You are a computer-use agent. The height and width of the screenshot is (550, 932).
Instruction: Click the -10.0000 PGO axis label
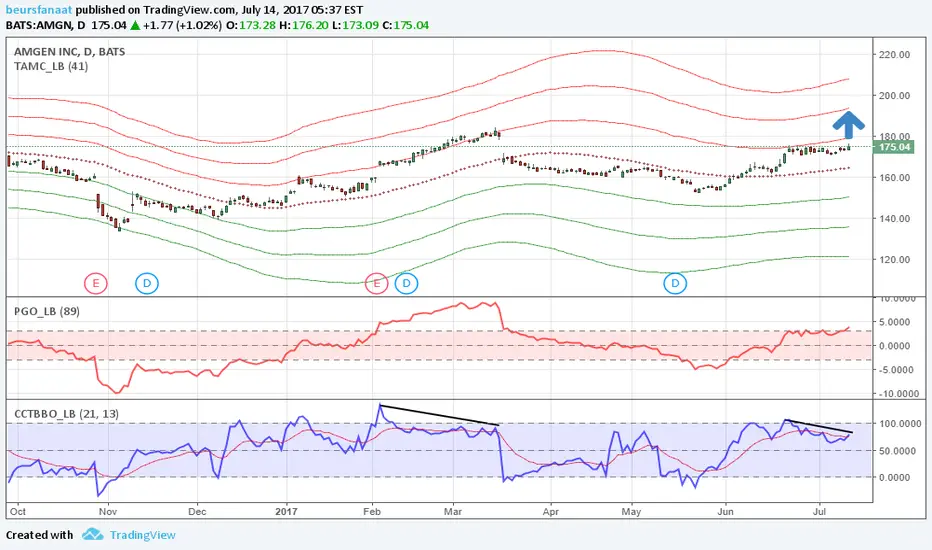(x=898, y=394)
